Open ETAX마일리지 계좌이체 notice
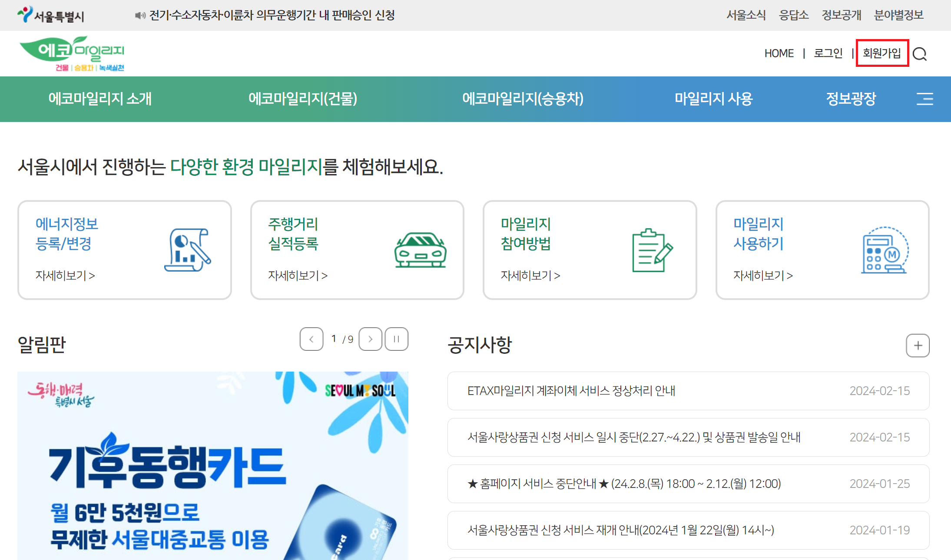This screenshot has height=560, width=951. pos(571,391)
